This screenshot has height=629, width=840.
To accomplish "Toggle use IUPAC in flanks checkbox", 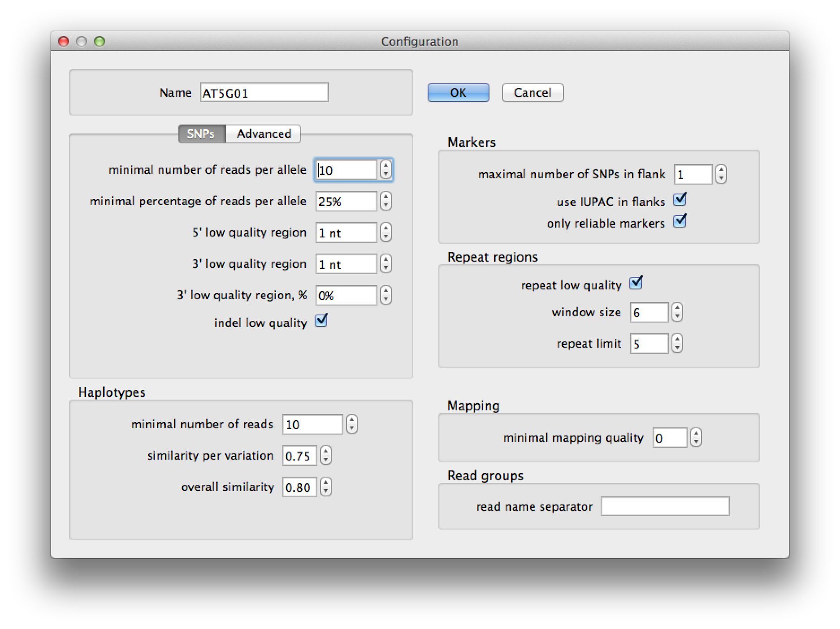I will tap(680, 200).
